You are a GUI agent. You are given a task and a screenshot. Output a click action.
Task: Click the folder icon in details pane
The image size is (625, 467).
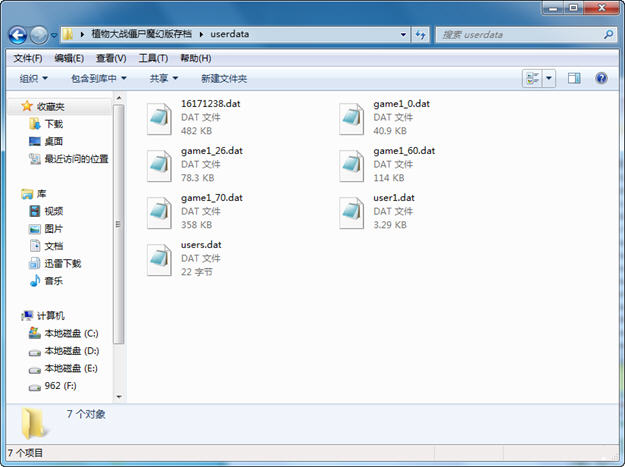pyautogui.click(x=33, y=423)
